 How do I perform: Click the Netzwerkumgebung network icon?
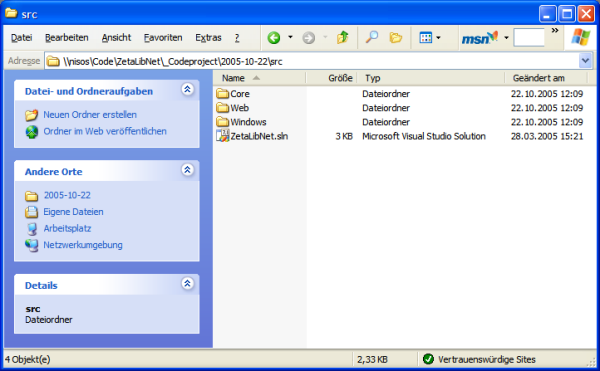tap(32, 245)
